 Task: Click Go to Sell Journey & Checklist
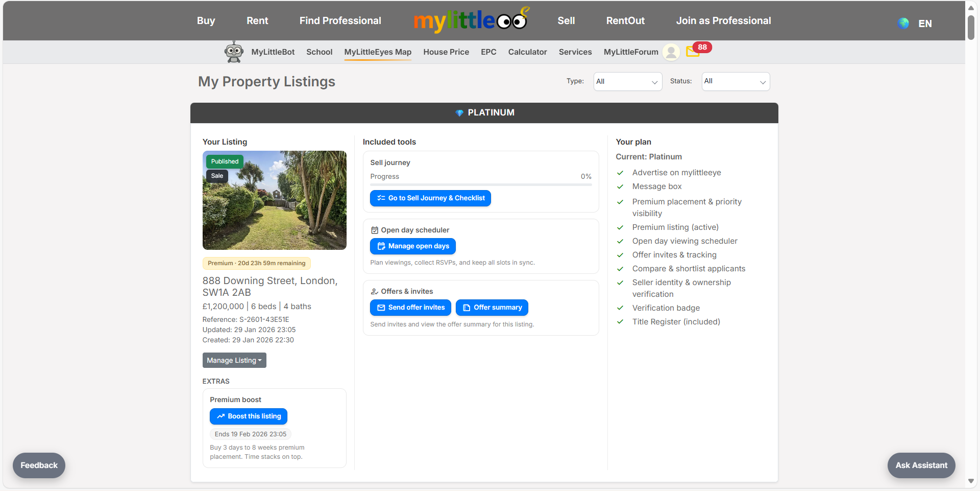coord(430,198)
